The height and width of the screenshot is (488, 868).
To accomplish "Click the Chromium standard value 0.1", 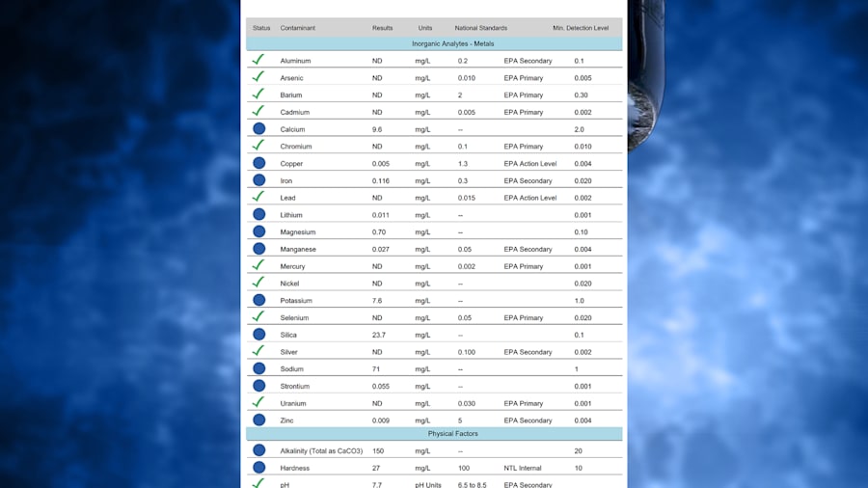I will click(x=463, y=147).
